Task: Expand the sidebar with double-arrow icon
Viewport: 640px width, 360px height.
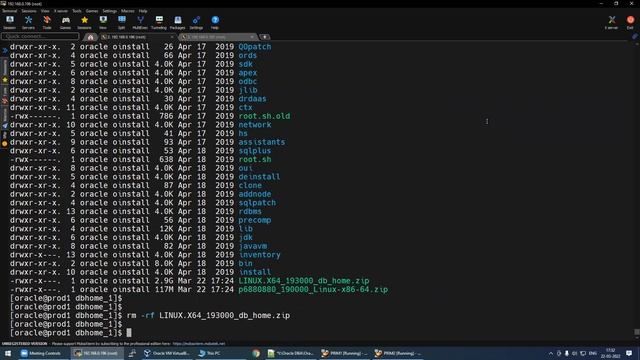Action: click(x=4, y=51)
